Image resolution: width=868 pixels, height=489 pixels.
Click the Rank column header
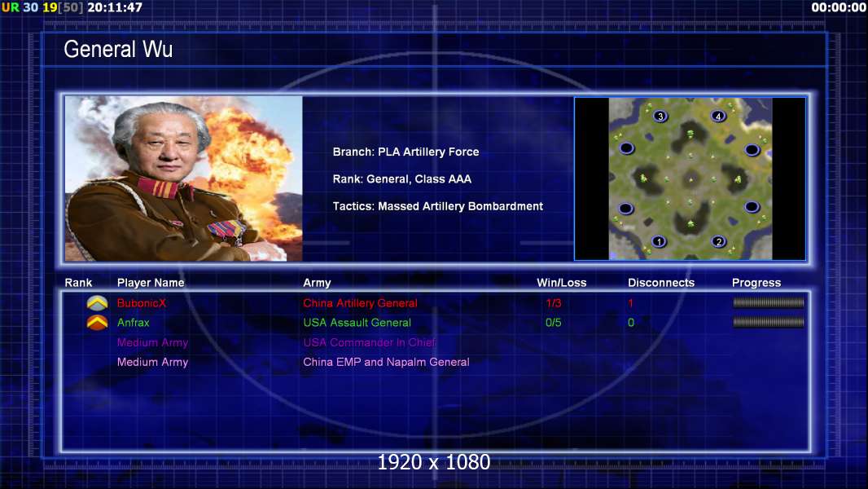[78, 283]
